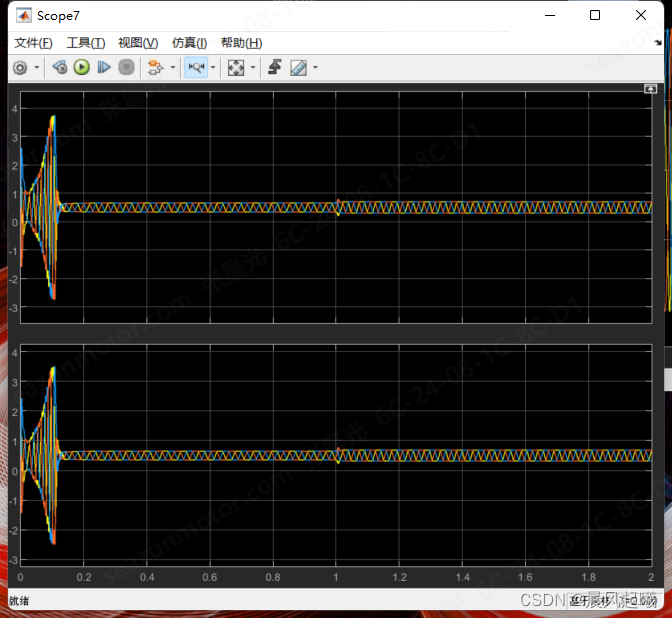Click the MATLAB icon in Scope7 title bar
The width and height of the screenshot is (672, 618).
24,16
